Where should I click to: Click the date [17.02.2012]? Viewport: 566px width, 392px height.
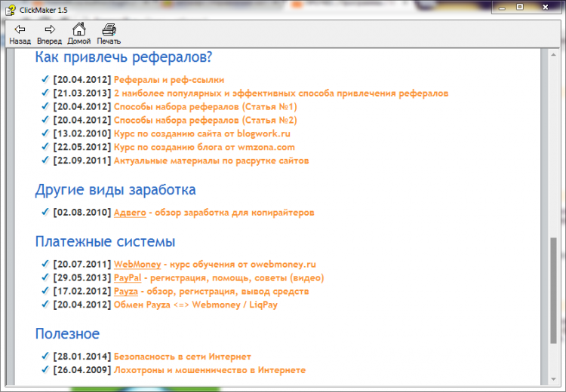[82, 292]
